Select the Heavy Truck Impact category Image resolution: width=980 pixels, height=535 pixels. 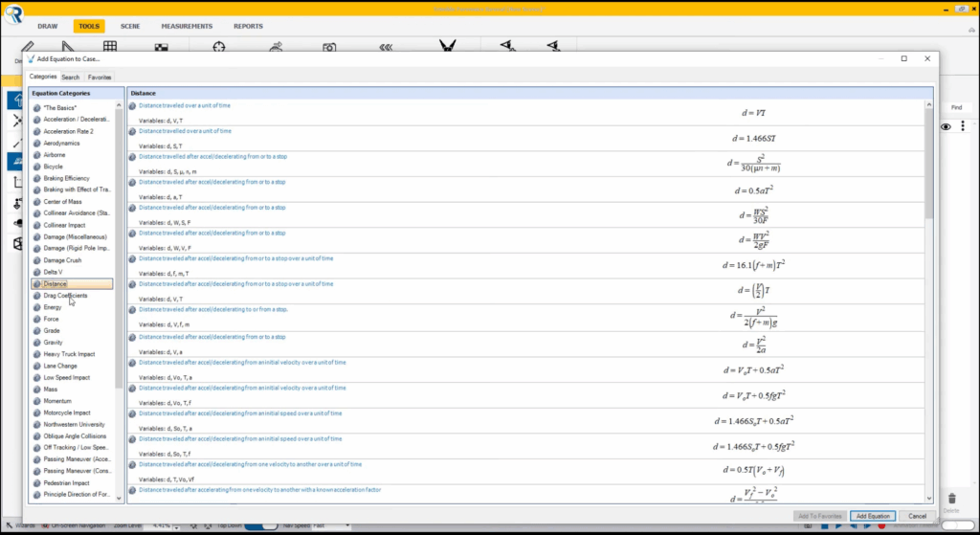pyautogui.click(x=69, y=354)
